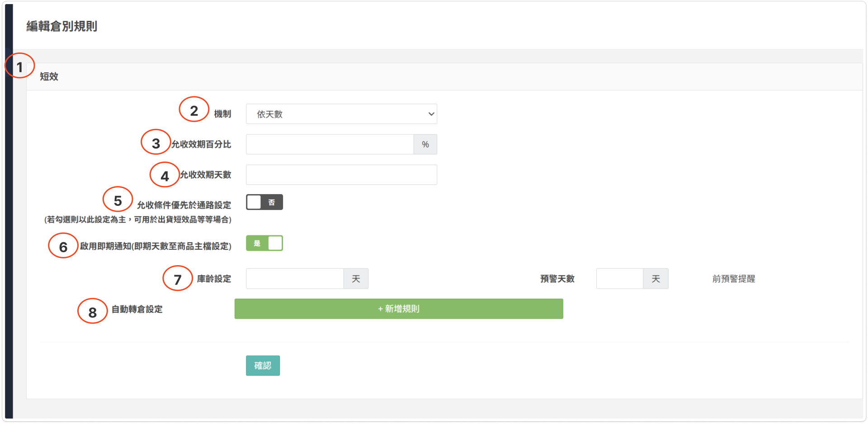868x424 pixels.
Task: Disable the 啟用即期通知 toggle
Action: click(264, 243)
